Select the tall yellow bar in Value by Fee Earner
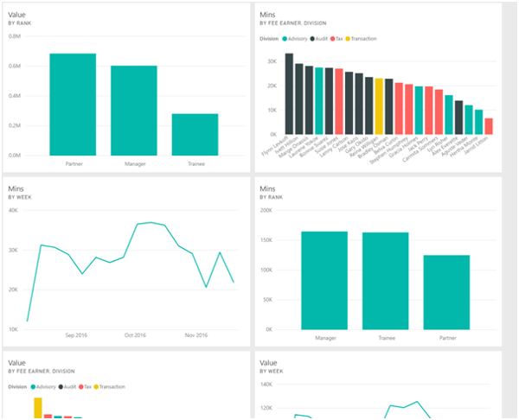Viewport: 519px width, 420px height. tap(37, 408)
